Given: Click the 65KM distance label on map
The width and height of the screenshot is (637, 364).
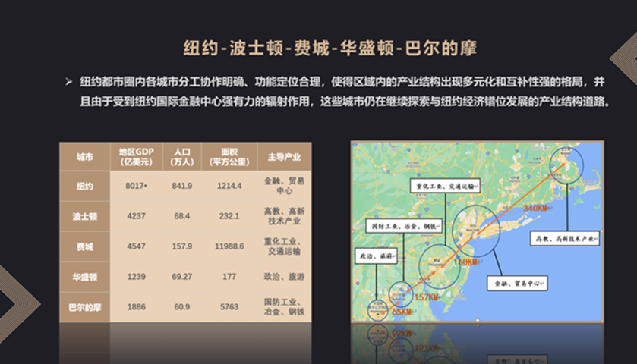Looking at the screenshot, I should pyautogui.click(x=402, y=312).
